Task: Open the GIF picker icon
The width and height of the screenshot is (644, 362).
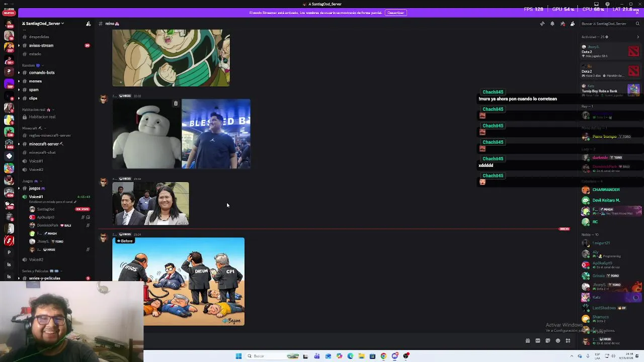Action: pyautogui.click(x=537, y=341)
